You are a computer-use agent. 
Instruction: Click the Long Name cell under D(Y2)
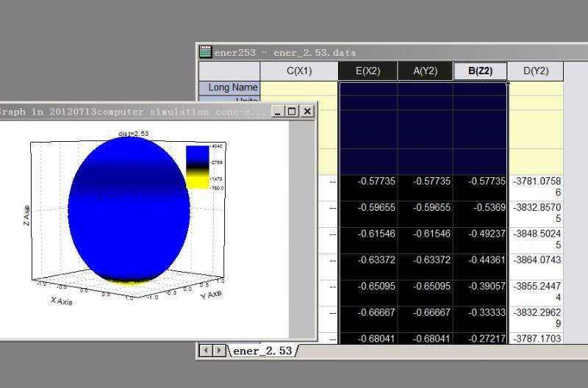point(536,88)
